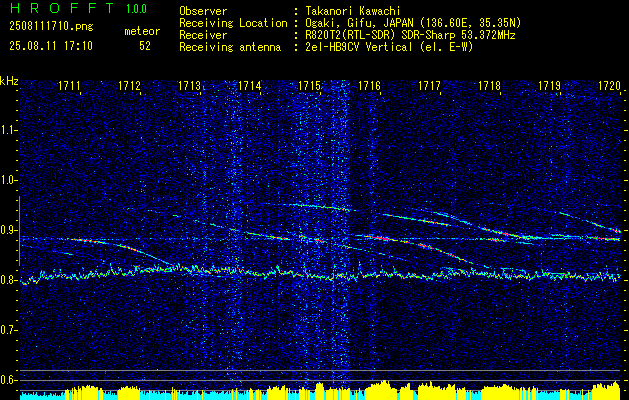629x400 pixels.
Task: Click the 1720 time marker
Action: (x=609, y=86)
